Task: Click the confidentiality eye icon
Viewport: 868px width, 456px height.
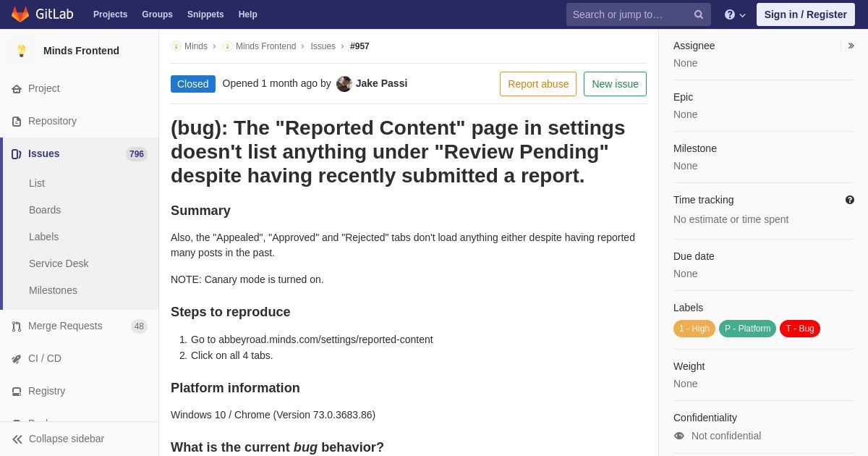Action: (679, 436)
